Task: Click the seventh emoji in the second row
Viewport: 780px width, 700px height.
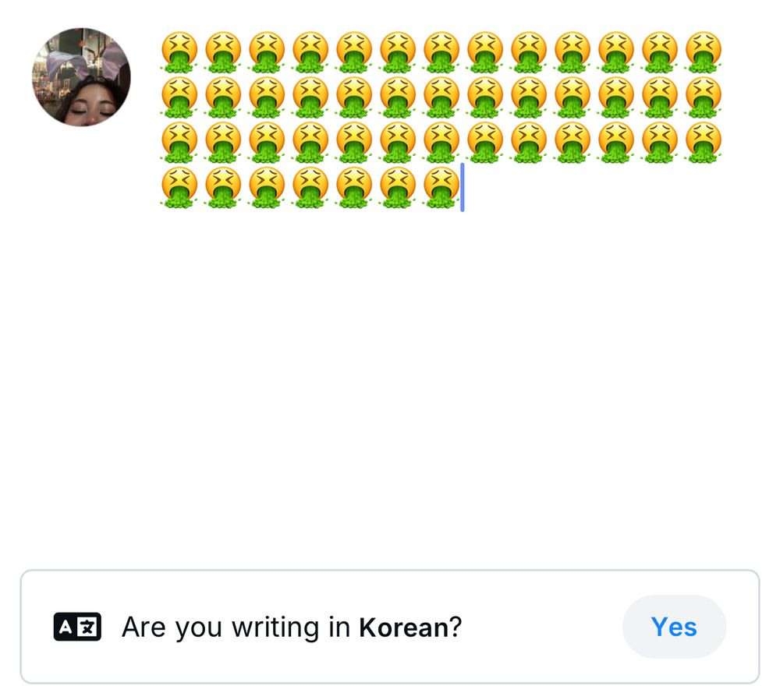Action: click(441, 97)
